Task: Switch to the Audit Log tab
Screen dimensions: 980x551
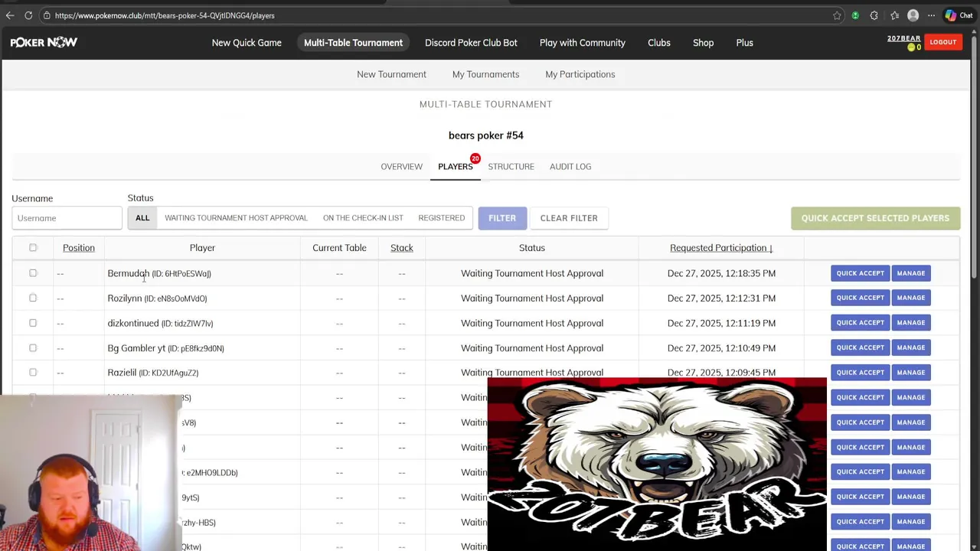Action: (570, 167)
